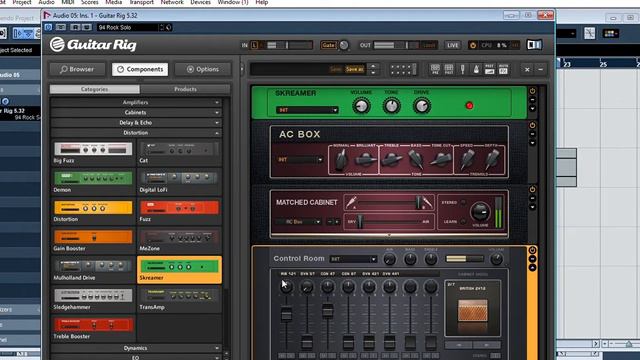Show the Metronome tool
Screen dimensions: 640x360
476,69
